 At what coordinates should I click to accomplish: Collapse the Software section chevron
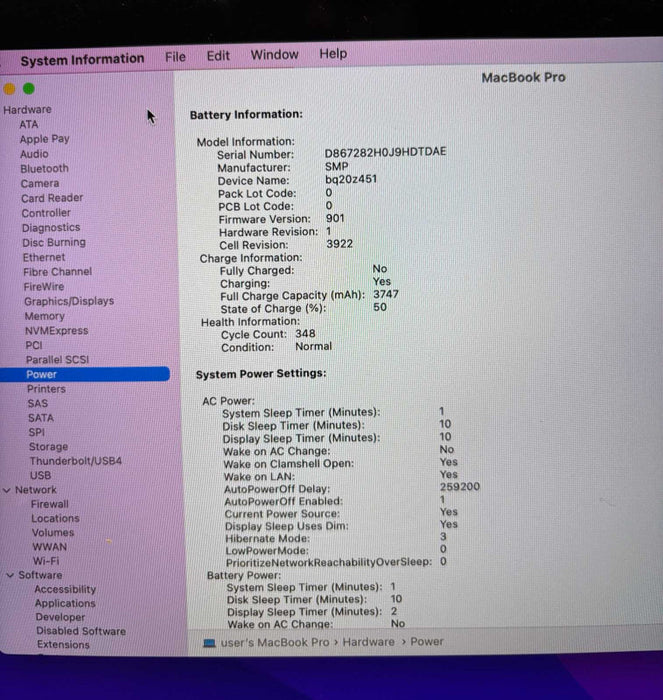10,575
